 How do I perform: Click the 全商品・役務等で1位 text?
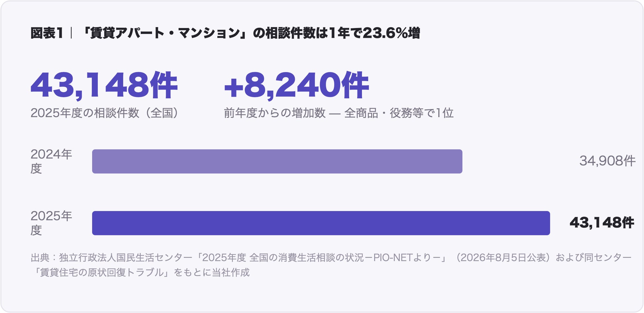click(x=399, y=113)
